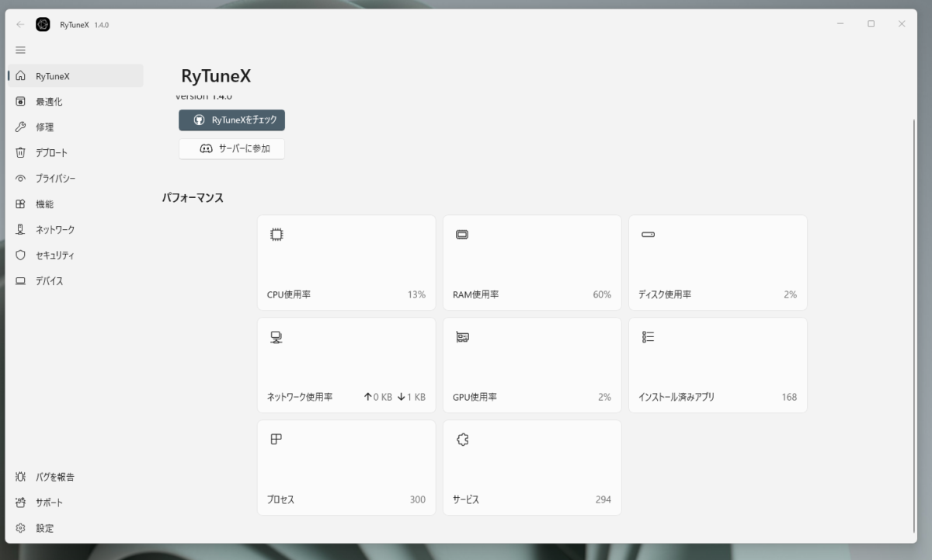Viewport: 932px width, 560px height.
Task: Click the services puzzle icon
Action: [462, 440]
